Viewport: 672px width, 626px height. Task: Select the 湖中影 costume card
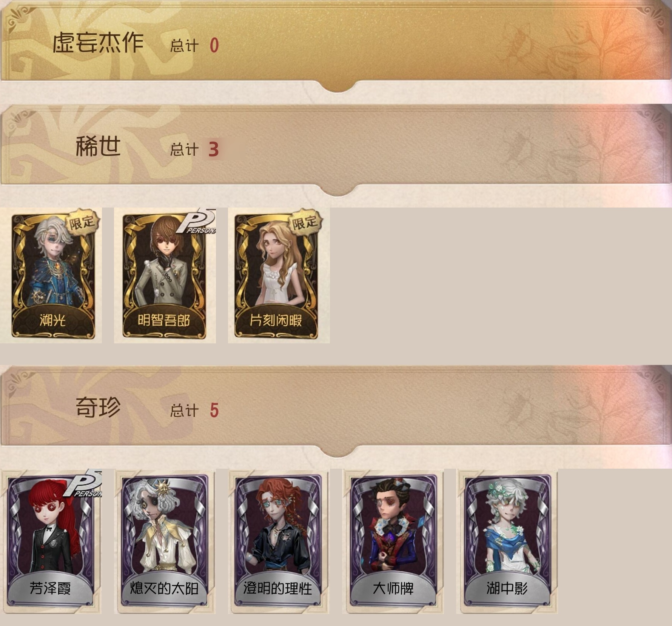(x=507, y=541)
